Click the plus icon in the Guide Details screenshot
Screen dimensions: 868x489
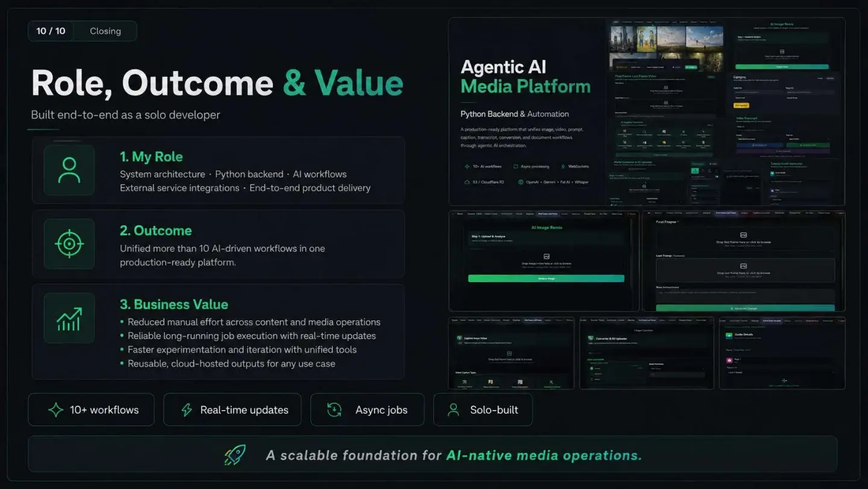(x=784, y=380)
